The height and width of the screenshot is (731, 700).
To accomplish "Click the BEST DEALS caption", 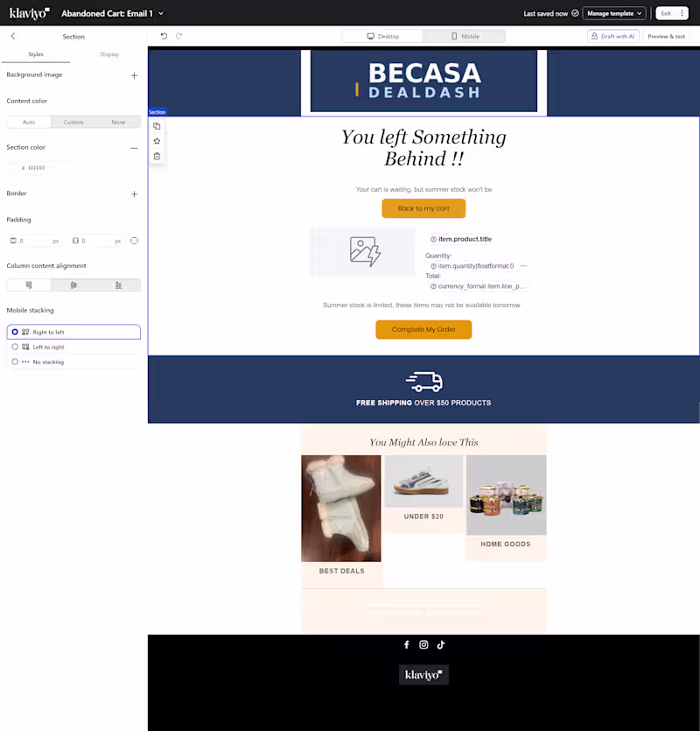I will coord(341,571).
